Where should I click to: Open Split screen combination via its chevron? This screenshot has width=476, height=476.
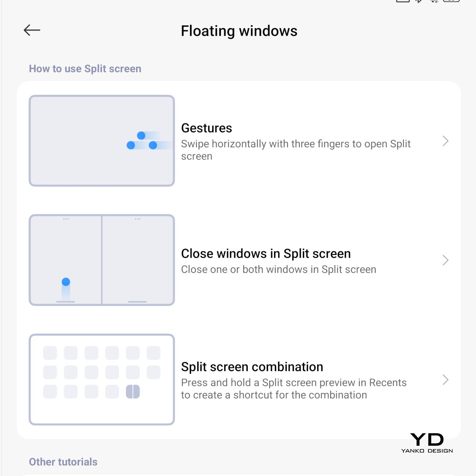[446, 380]
